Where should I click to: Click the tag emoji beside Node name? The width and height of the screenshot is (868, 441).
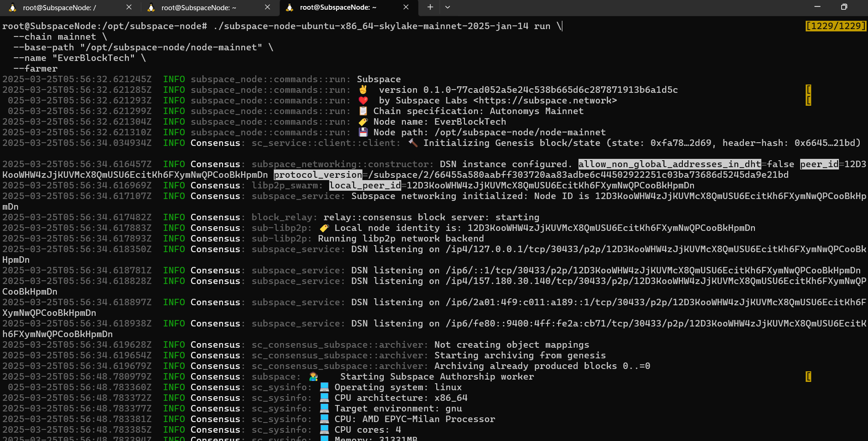pos(363,121)
